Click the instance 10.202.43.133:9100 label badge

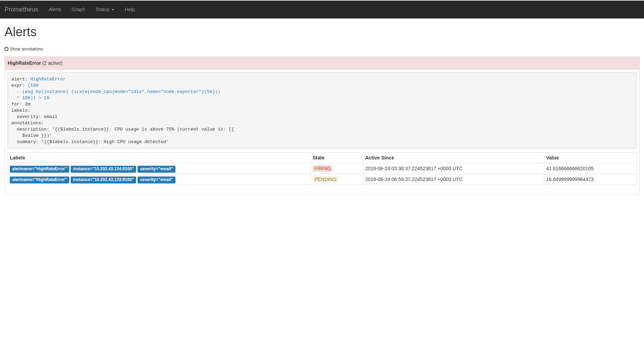[103, 180]
